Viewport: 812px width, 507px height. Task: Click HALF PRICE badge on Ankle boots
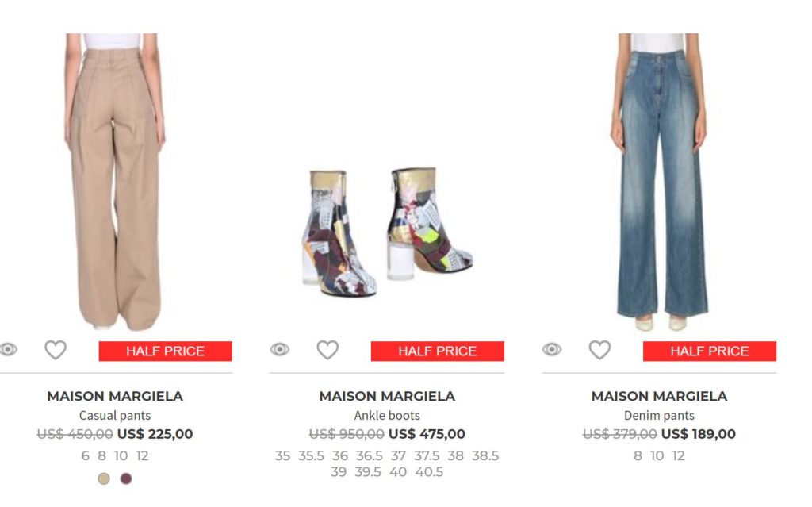point(438,351)
